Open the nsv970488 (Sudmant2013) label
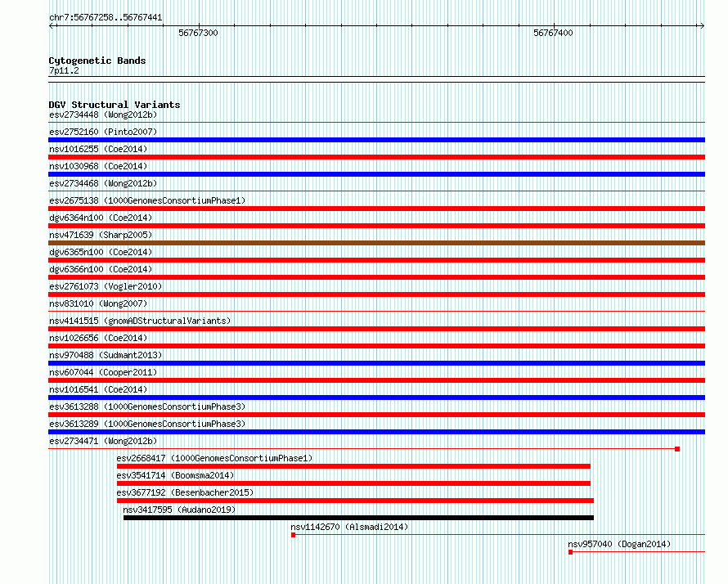 106,355
